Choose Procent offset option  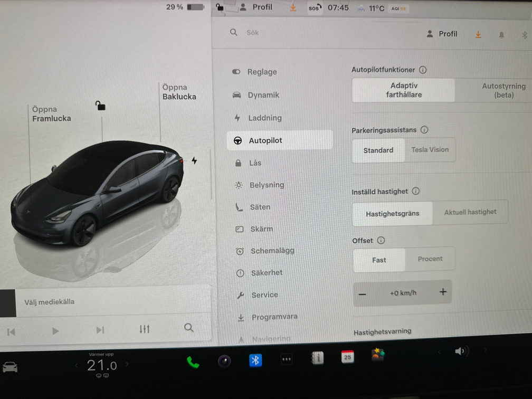(430, 259)
